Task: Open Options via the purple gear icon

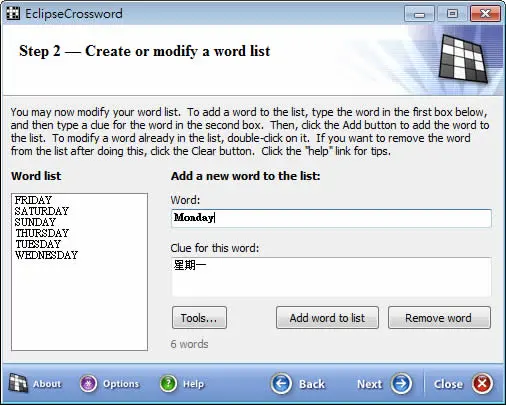Action: 88,384
